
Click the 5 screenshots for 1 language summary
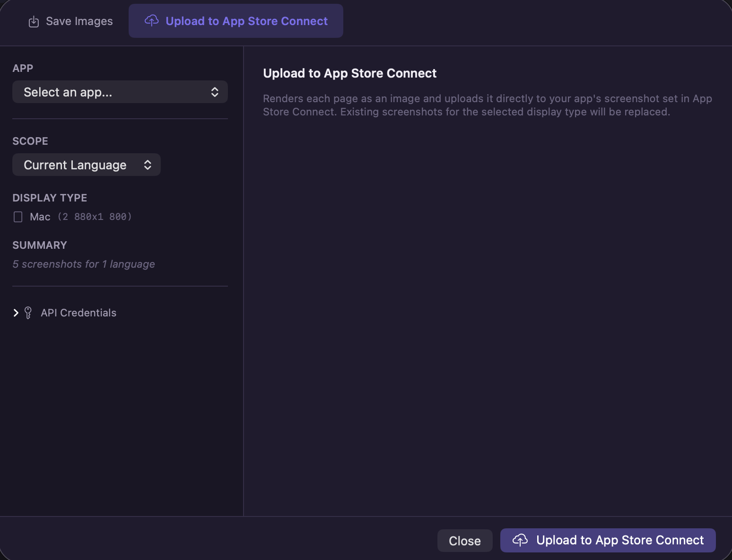[x=84, y=264]
